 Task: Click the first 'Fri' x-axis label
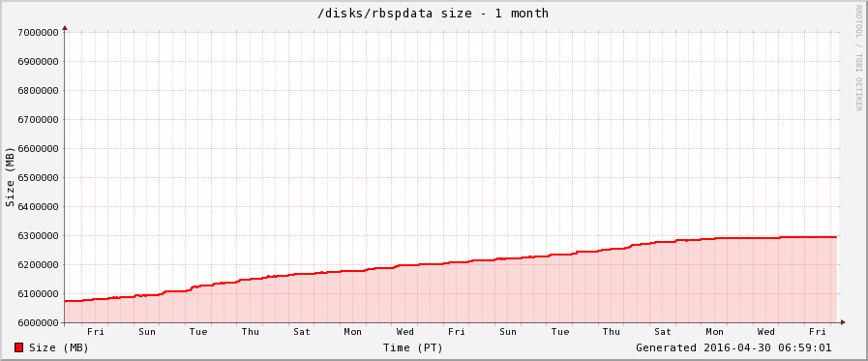click(x=96, y=332)
